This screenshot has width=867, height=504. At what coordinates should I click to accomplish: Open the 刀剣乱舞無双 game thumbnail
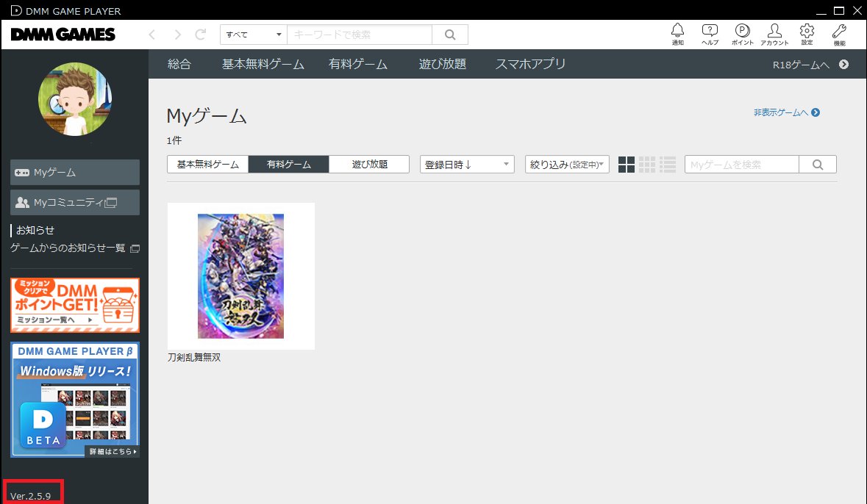(240, 276)
